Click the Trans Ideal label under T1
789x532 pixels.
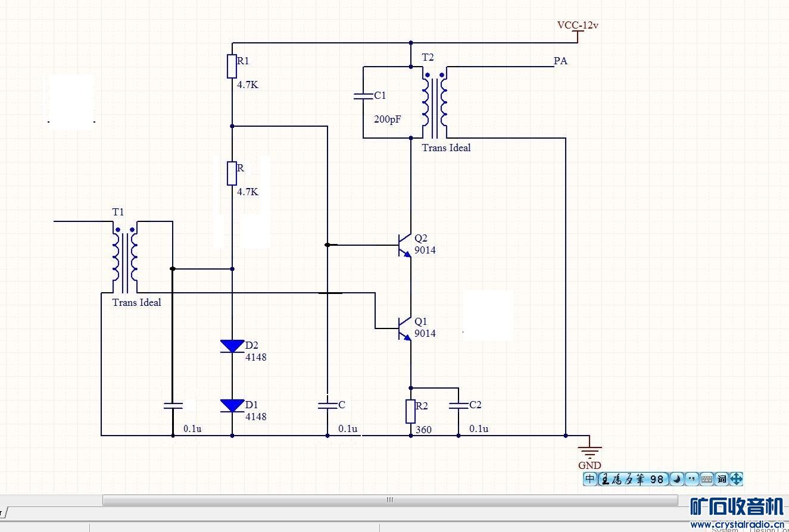point(136,302)
